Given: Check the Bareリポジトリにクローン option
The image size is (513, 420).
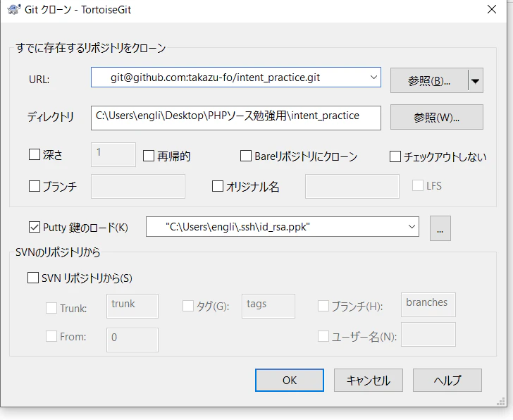Looking at the screenshot, I should pos(246,156).
